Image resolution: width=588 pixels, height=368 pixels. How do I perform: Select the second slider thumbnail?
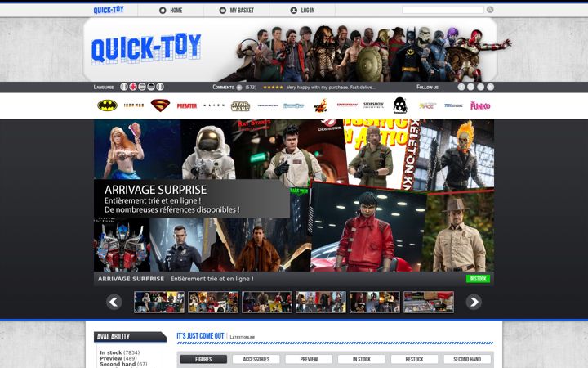pos(213,302)
